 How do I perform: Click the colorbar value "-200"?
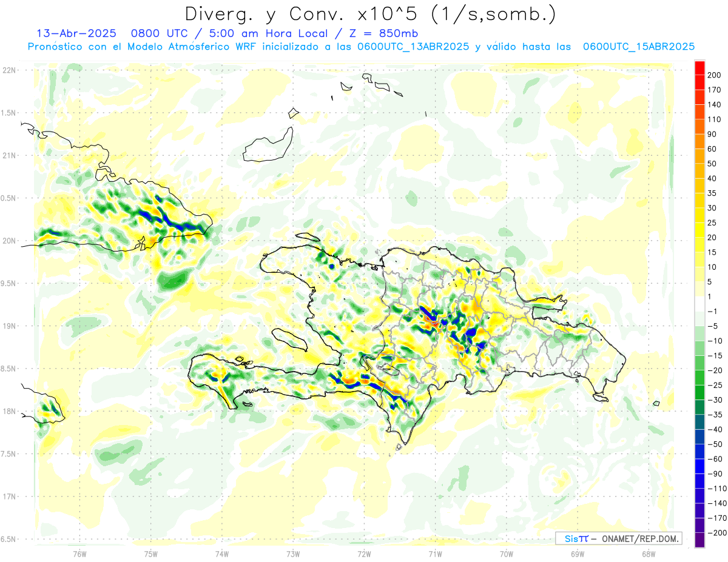[x=718, y=533]
